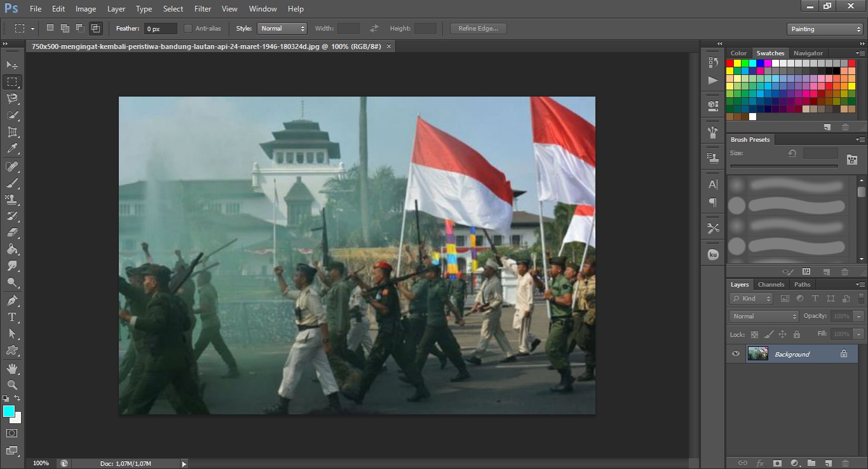The width and height of the screenshot is (868, 469).
Task: Open the tool preset picker arrow
Action: [x=32, y=29]
